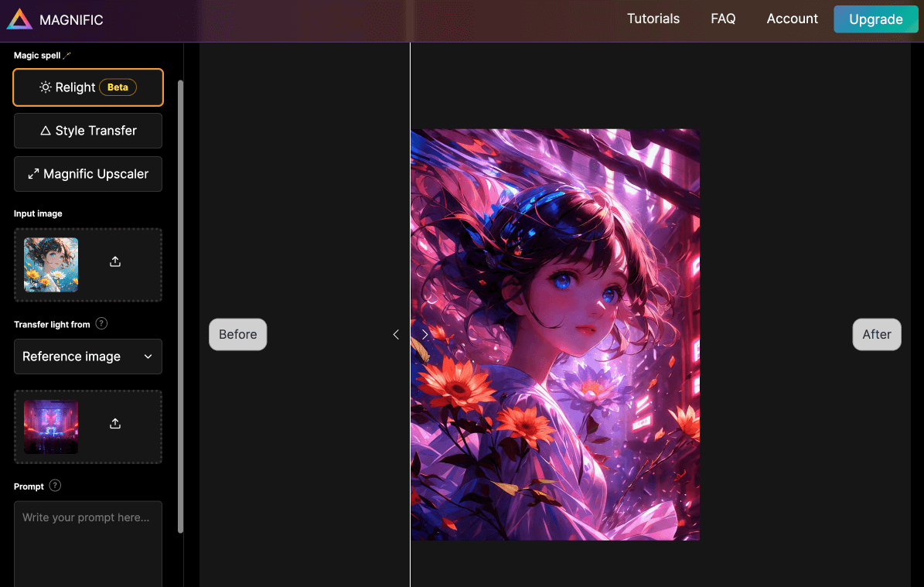This screenshot has width=924, height=587.
Task: Go to the FAQ page
Action: [723, 19]
